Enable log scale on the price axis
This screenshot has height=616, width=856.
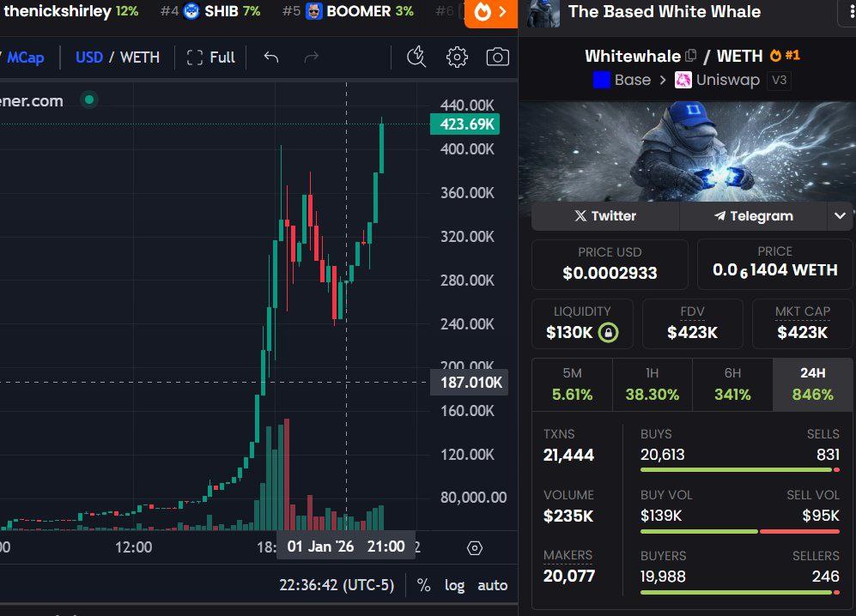pyautogui.click(x=454, y=584)
